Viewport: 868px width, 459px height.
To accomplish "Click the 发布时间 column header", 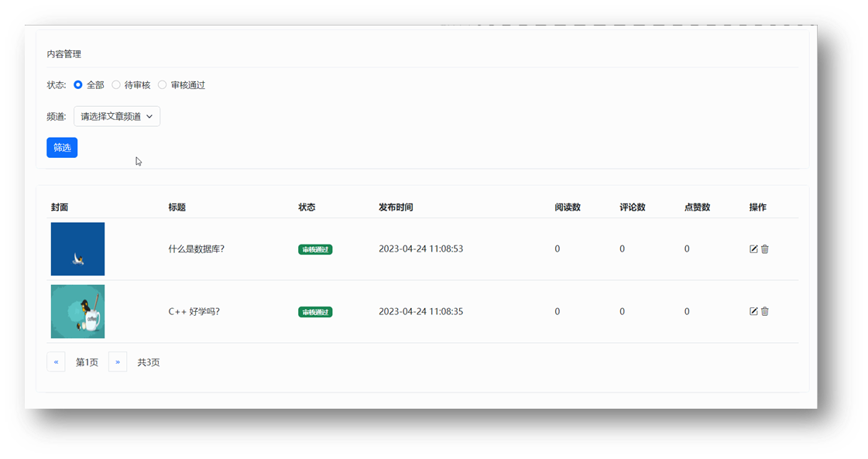I will (x=396, y=207).
